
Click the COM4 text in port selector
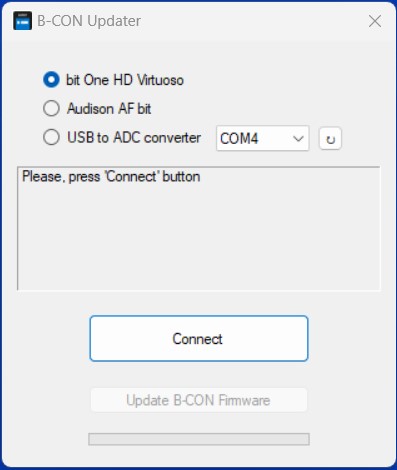click(239, 139)
